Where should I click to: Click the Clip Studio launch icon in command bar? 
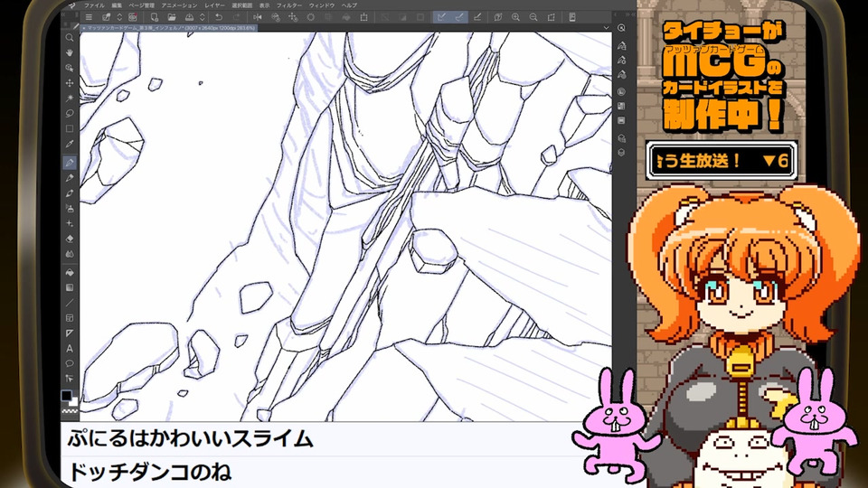click(x=107, y=18)
